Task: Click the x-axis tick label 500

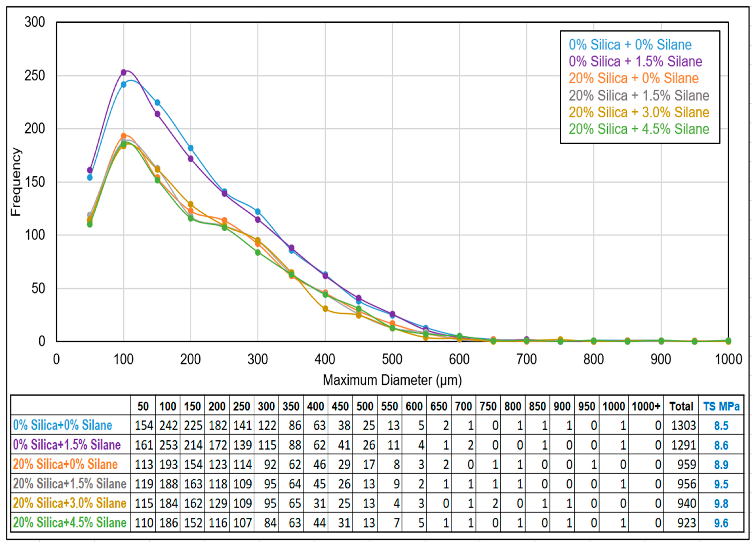Action: coord(392,360)
